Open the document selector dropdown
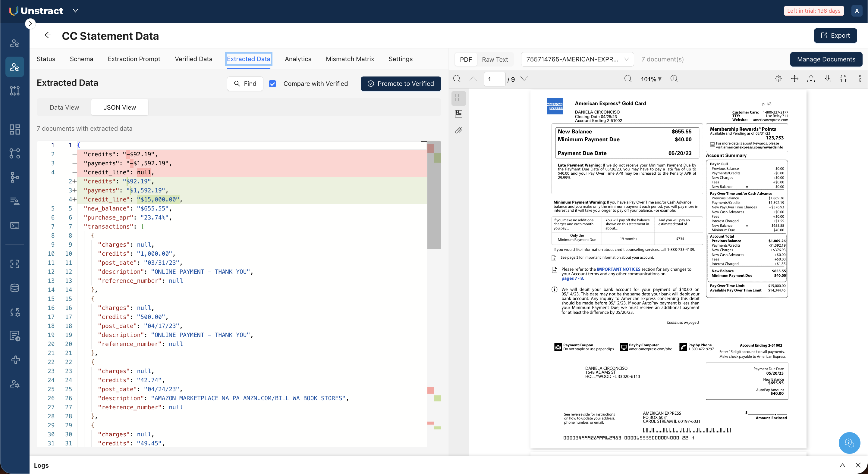The image size is (868, 474). coord(577,59)
